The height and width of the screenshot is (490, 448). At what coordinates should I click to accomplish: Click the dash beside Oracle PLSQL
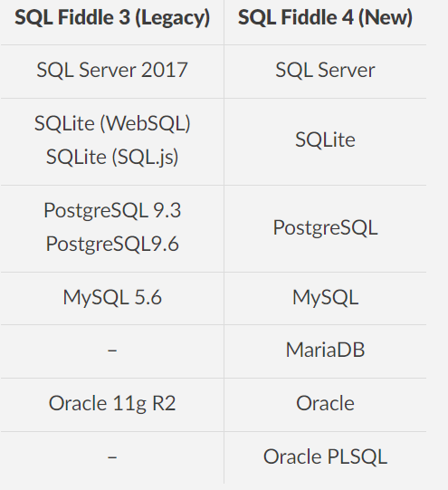pyautogui.click(x=112, y=457)
